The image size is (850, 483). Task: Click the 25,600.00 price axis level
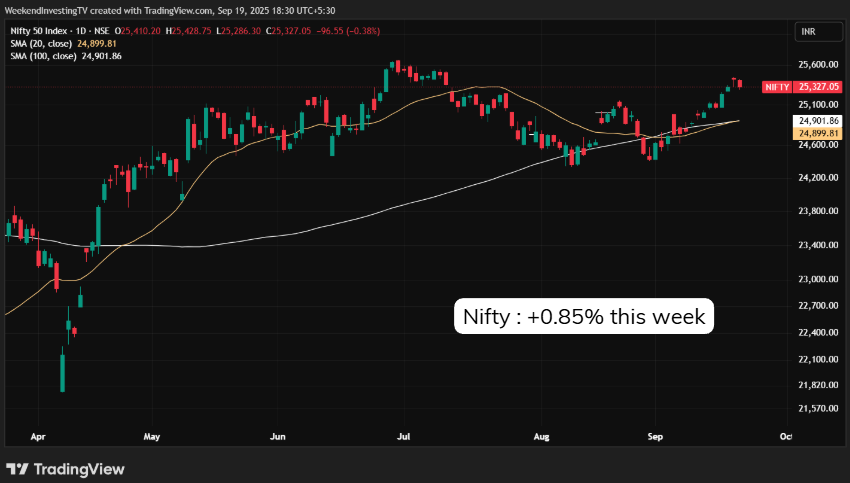click(819, 65)
